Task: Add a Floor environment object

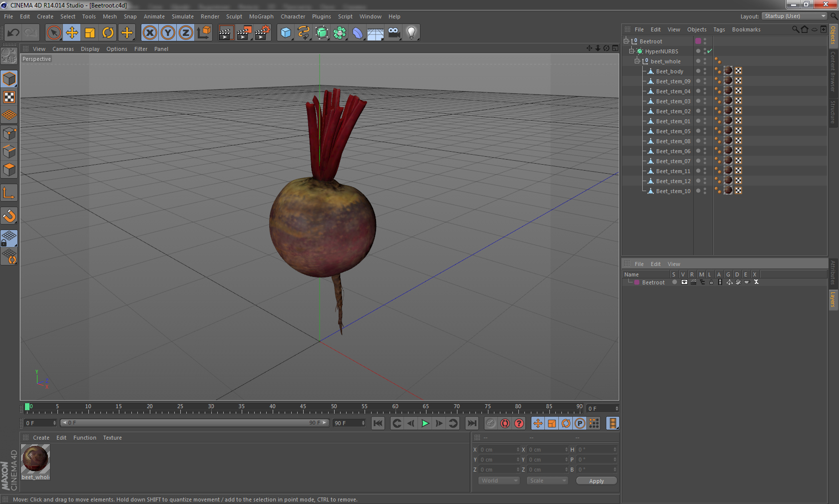Action: [376, 33]
